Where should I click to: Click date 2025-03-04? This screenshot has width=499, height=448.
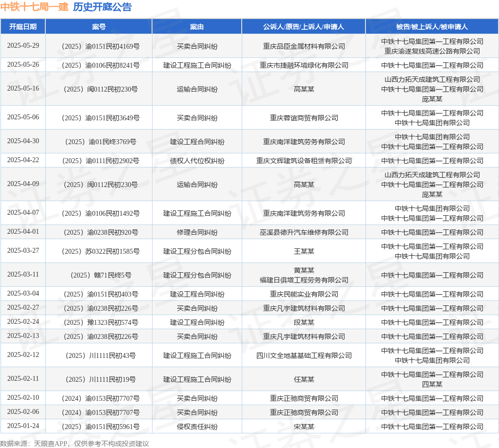pos(23,294)
